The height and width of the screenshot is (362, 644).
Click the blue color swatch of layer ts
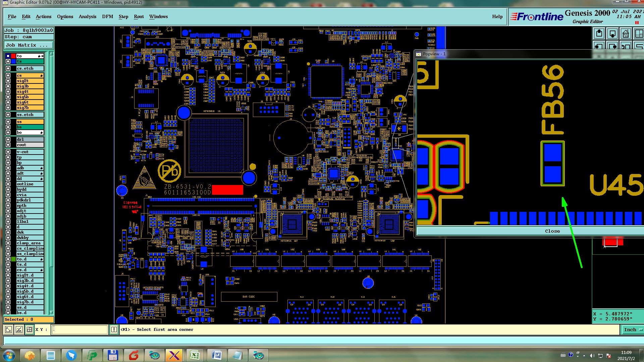[13, 61]
